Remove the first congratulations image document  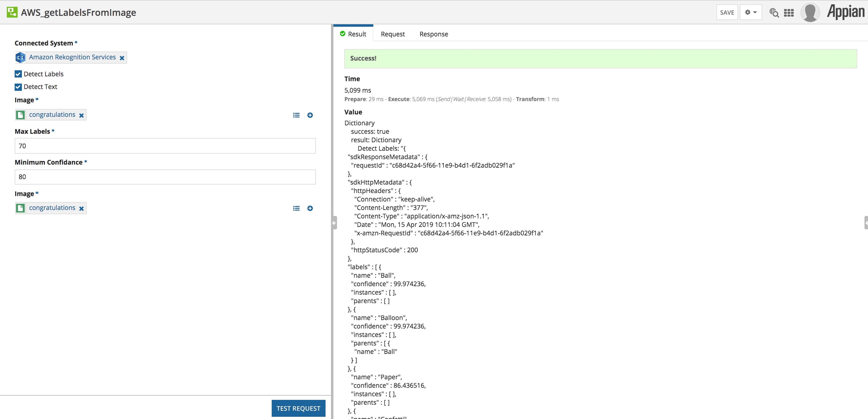pos(81,115)
